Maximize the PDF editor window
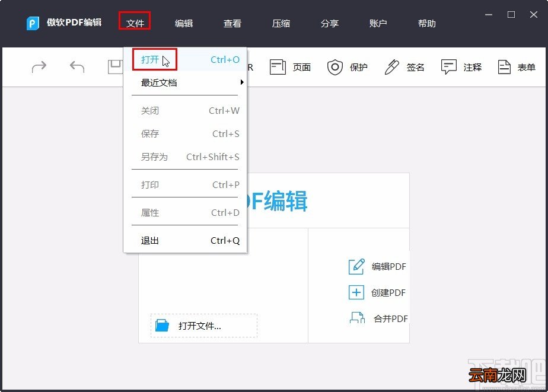This screenshot has height=392, width=548. pyautogui.click(x=511, y=15)
